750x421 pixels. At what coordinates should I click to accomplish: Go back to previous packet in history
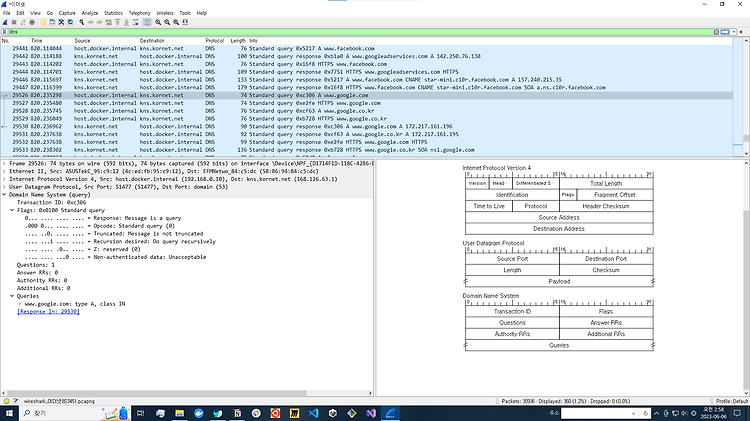point(90,22)
